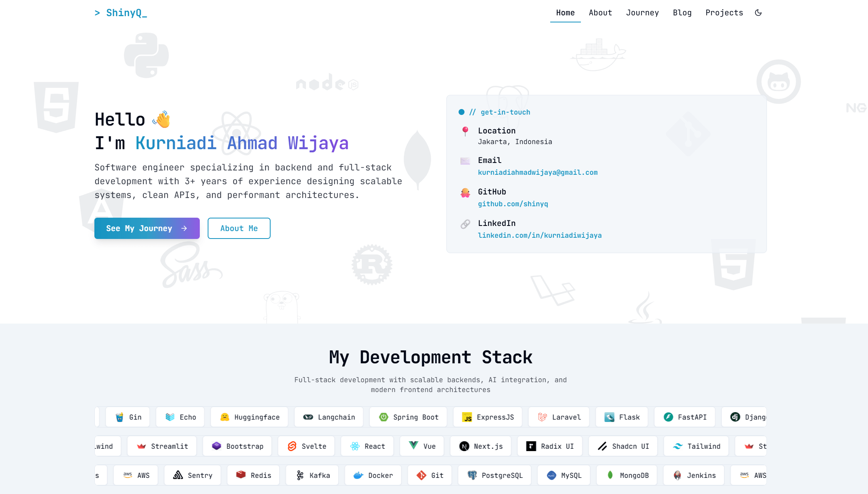Select the React icon chip
This screenshot has height=494, width=868.
coord(354,446)
